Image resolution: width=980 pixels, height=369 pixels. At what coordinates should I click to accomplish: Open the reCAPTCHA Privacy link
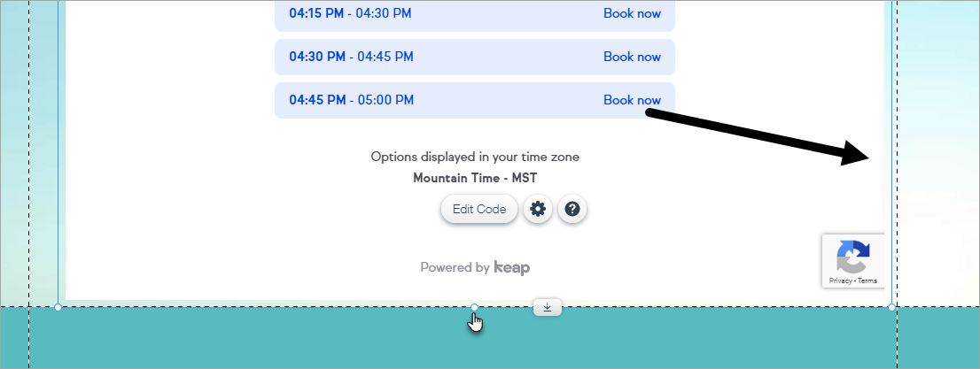pyautogui.click(x=841, y=281)
